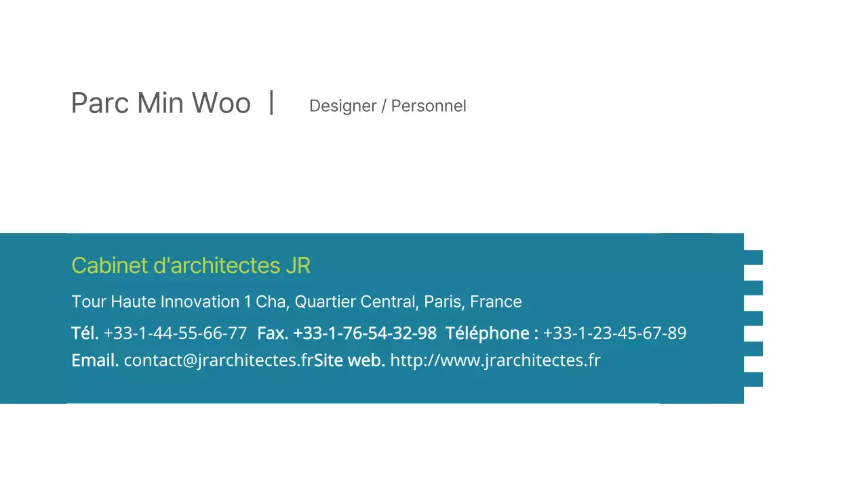
Task: Click the Tour Haute Innovation address line
Action: coord(296,302)
